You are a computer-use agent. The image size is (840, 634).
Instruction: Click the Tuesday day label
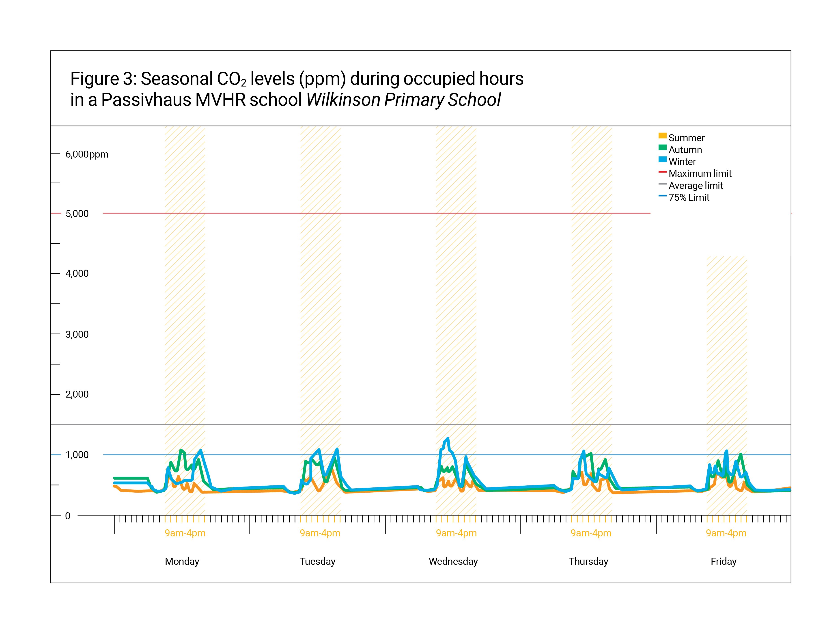(x=317, y=561)
